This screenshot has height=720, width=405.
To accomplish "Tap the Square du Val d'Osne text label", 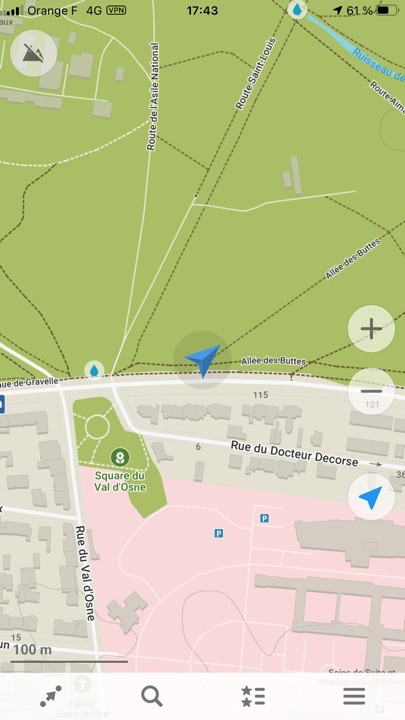I will (x=120, y=481).
